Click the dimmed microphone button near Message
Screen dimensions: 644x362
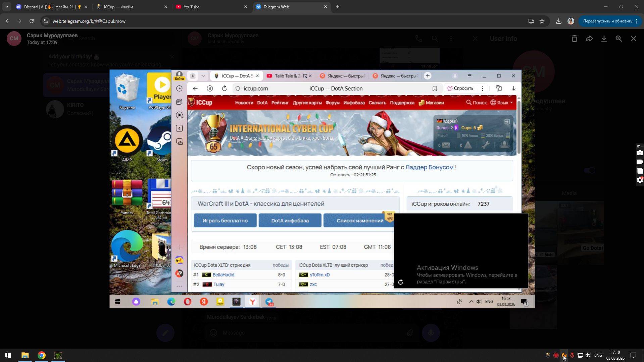tap(431, 333)
